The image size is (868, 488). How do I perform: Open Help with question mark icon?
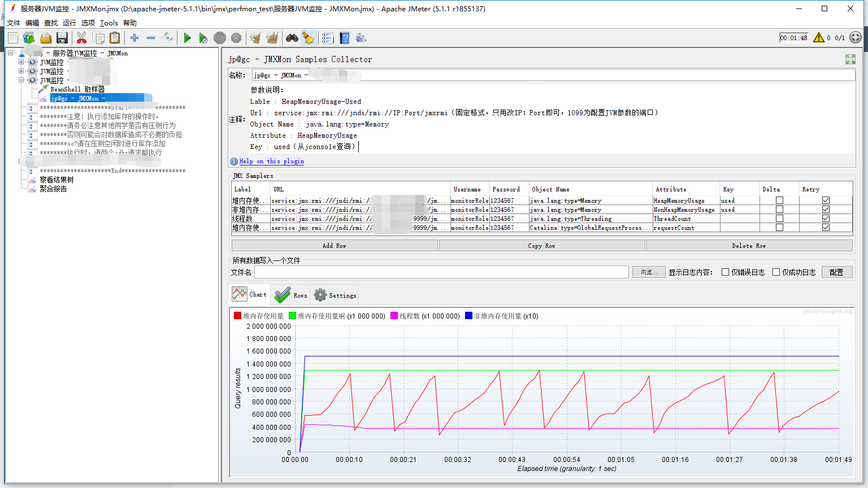click(344, 38)
